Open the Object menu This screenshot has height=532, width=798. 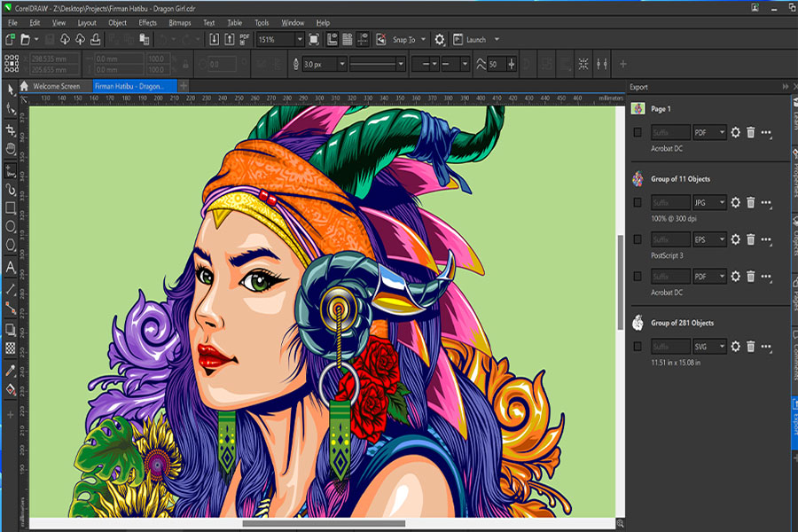pos(118,23)
